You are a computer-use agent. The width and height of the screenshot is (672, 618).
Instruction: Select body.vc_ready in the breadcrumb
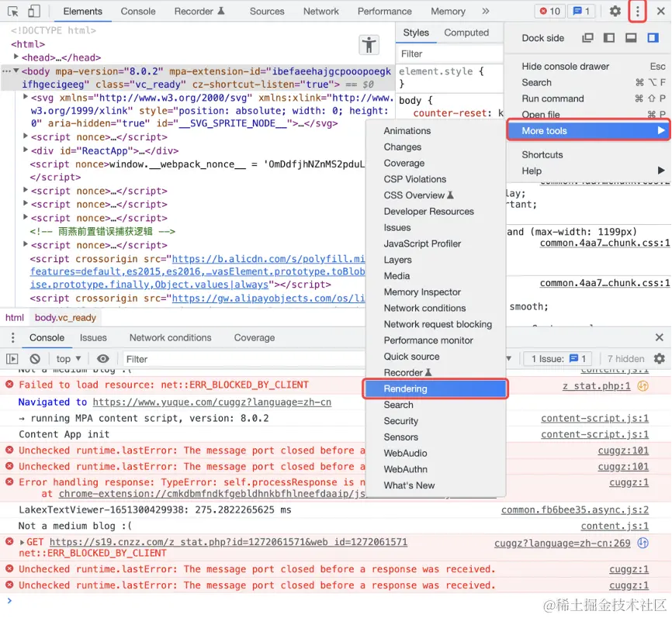pyautogui.click(x=65, y=317)
